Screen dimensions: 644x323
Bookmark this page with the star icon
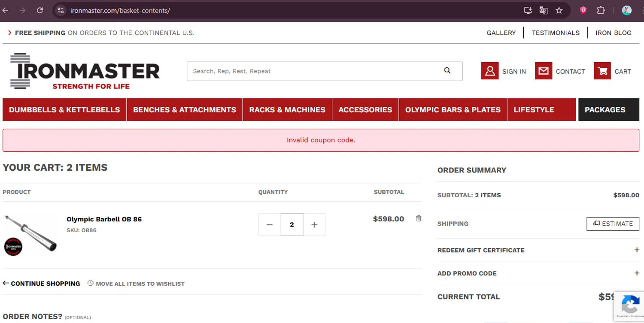(x=559, y=10)
